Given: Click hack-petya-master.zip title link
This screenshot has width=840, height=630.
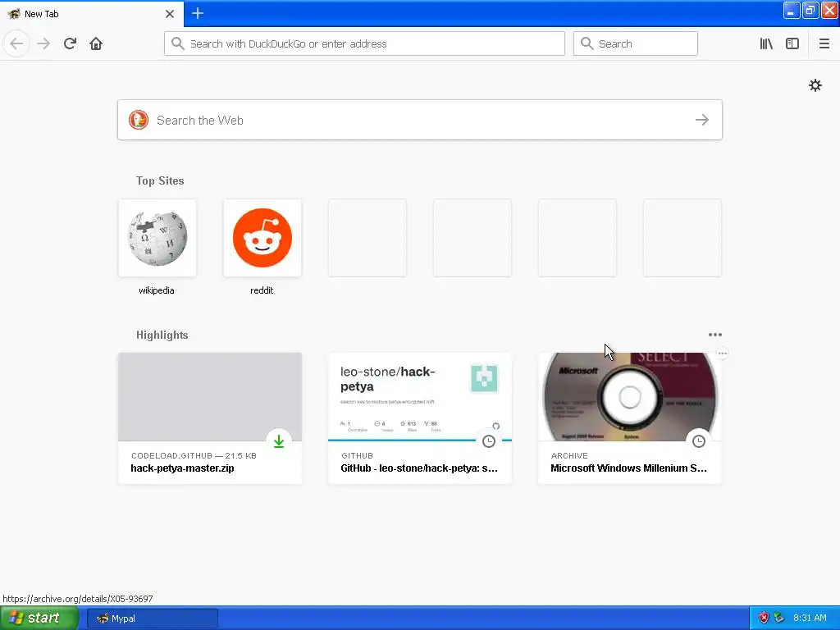Looking at the screenshot, I should 182,468.
